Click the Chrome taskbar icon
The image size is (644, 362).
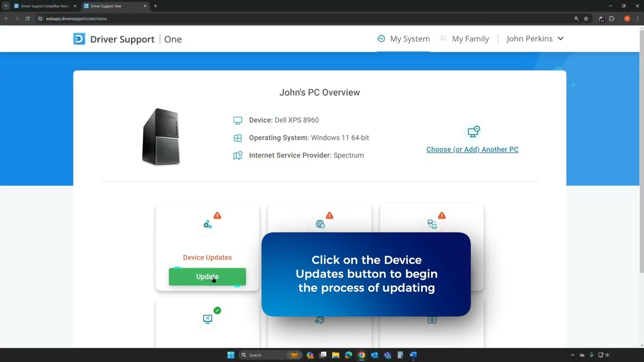(361, 355)
